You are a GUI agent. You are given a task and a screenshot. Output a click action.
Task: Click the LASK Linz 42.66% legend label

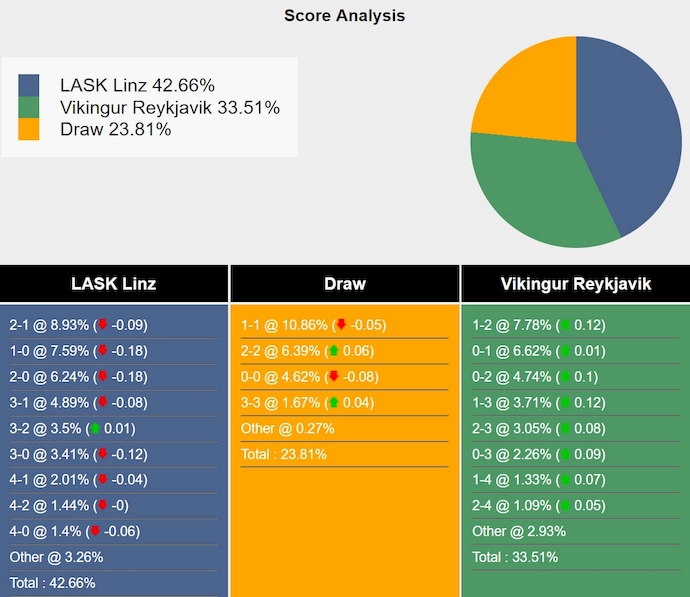pos(137,85)
